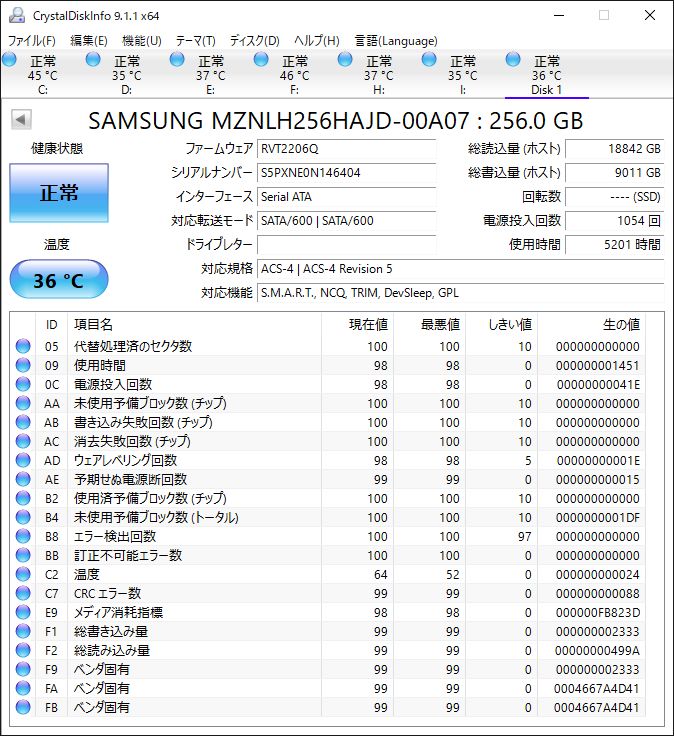674x736 pixels.
Task: Click the standard field ACS-4 Revision 5
Action: (x=460, y=269)
